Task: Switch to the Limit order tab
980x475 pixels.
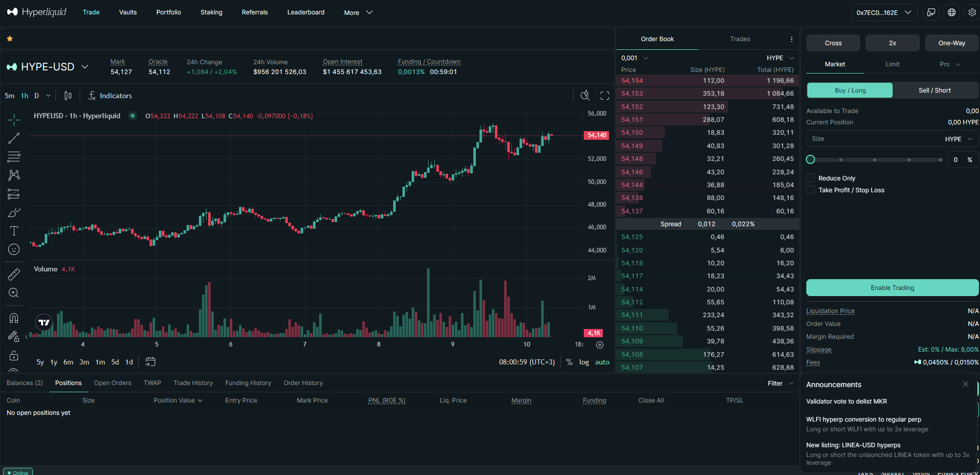Action: pyautogui.click(x=892, y=64)
